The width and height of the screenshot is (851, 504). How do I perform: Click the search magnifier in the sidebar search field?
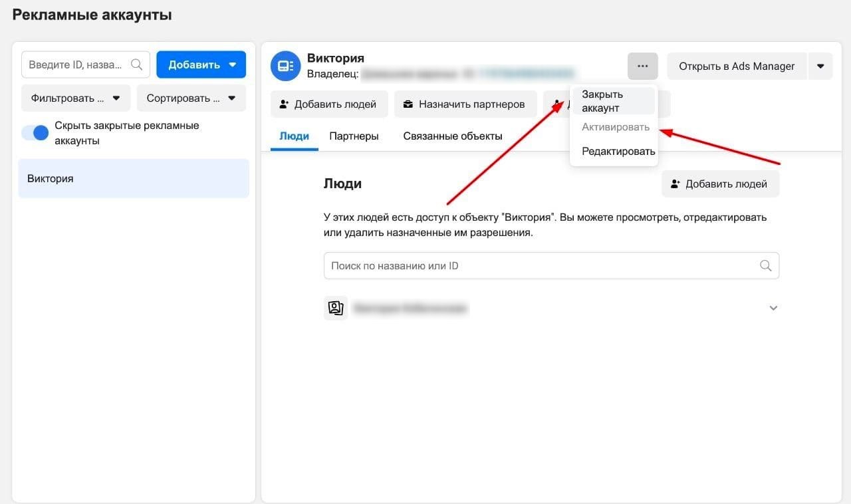point(136,64)
